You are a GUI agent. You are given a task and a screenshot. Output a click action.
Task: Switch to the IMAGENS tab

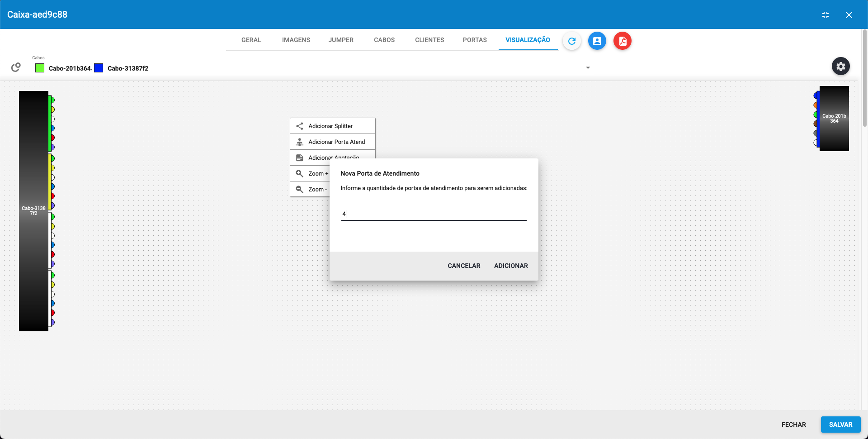(x=296, y=40)
